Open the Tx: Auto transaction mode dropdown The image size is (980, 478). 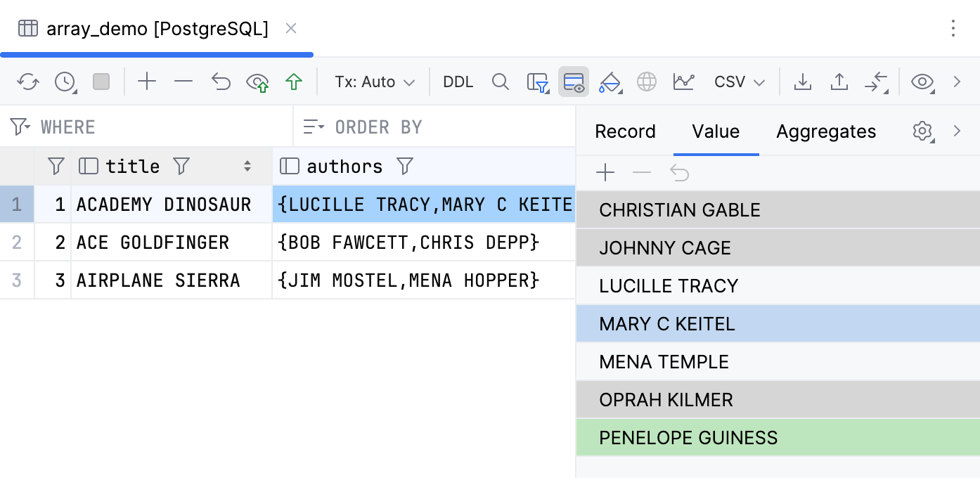pyautogui.click(x=373, y=82)
